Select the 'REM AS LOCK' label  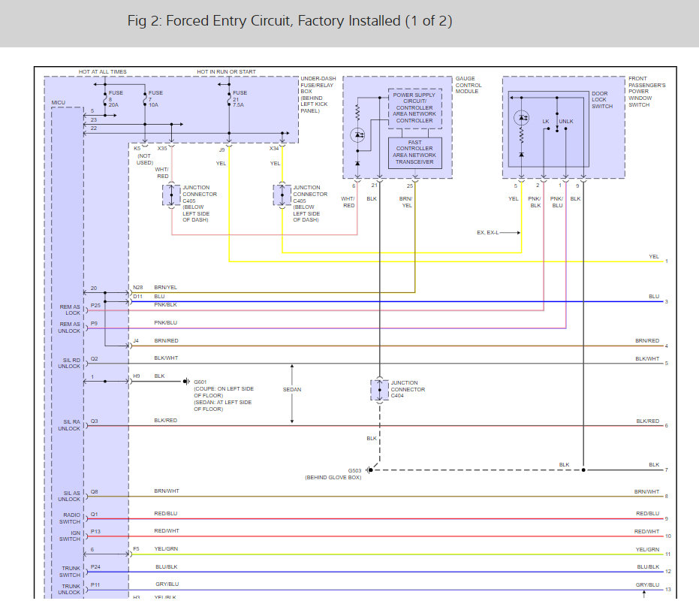(x=70, y=310)
